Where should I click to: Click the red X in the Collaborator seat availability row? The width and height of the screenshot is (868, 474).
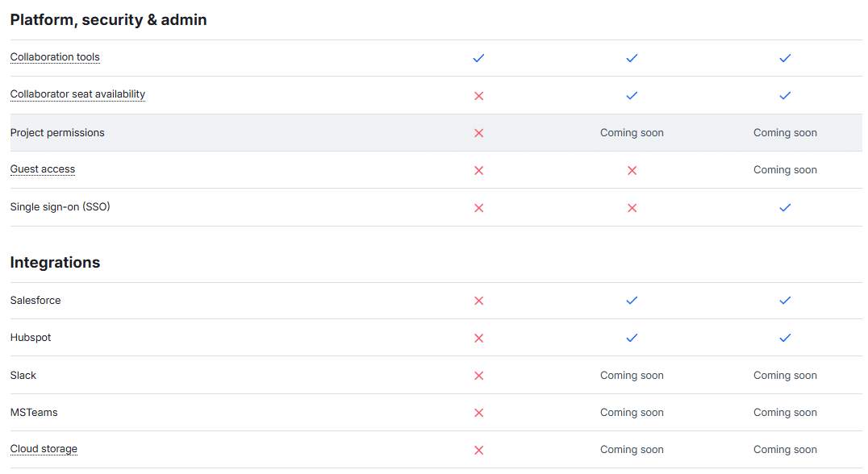pyautogui.click(x=478, y=96)
